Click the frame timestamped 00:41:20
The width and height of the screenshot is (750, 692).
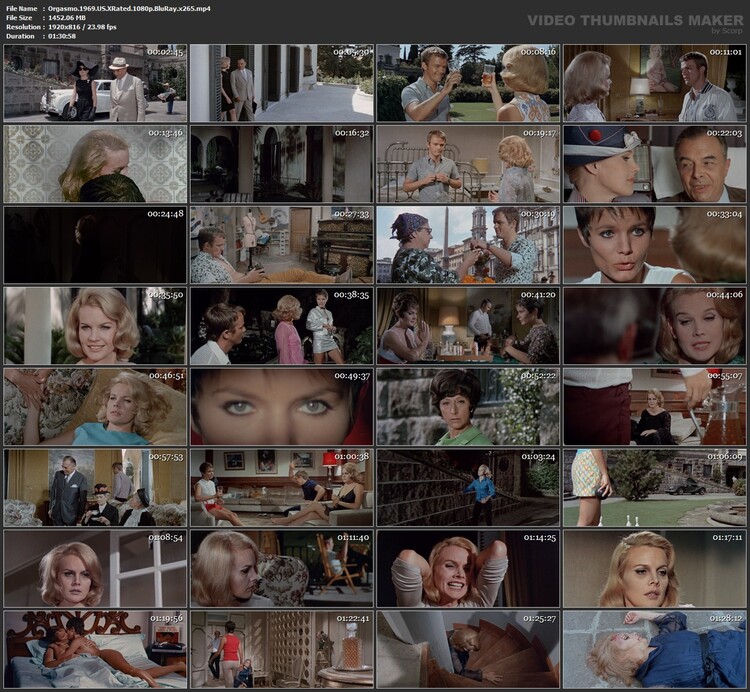tap(468, 326)
